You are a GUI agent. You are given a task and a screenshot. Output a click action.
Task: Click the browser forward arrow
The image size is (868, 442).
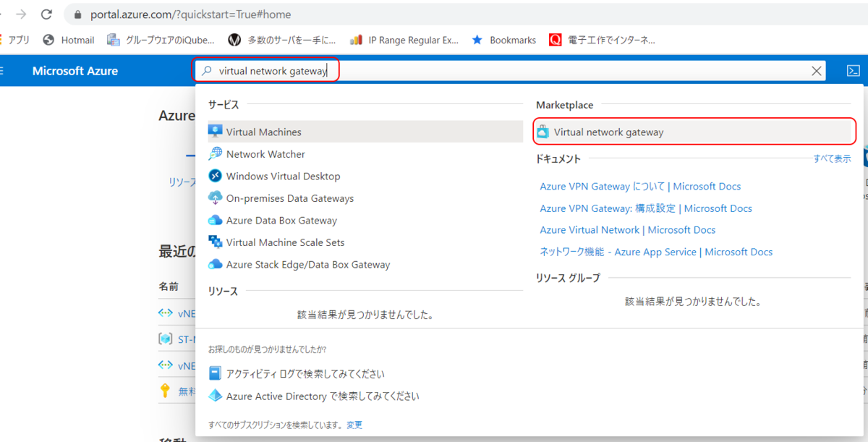[22, 14]
